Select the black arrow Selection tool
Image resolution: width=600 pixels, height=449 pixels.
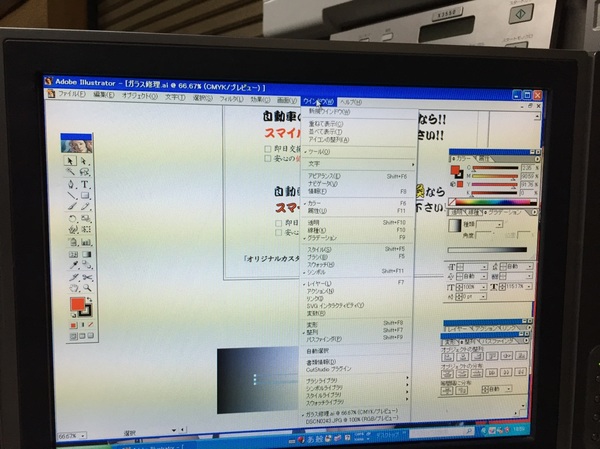(x=70, y=161)
